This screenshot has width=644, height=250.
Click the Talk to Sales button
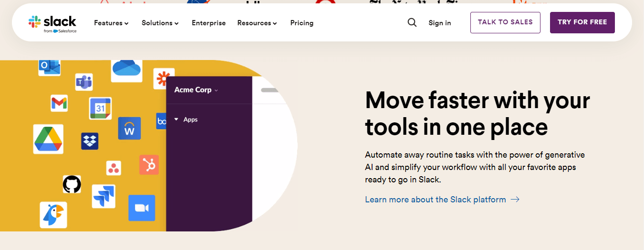(x=505, y=22)
